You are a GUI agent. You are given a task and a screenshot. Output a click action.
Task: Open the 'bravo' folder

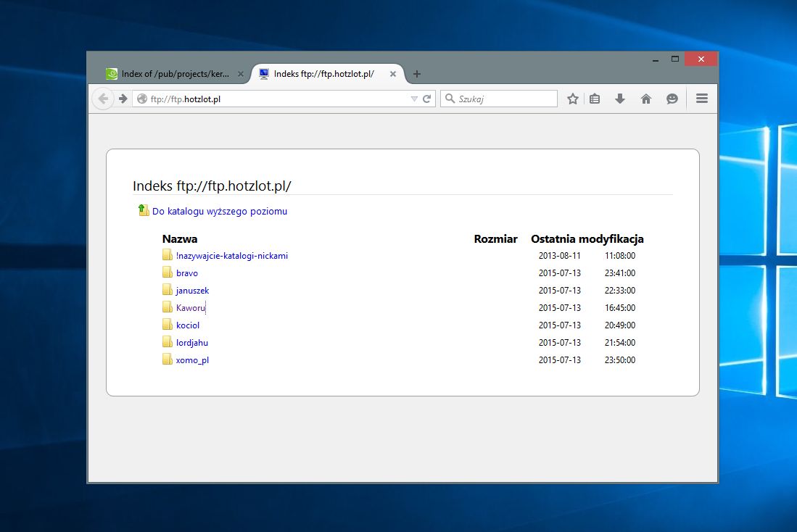(186, 273)
